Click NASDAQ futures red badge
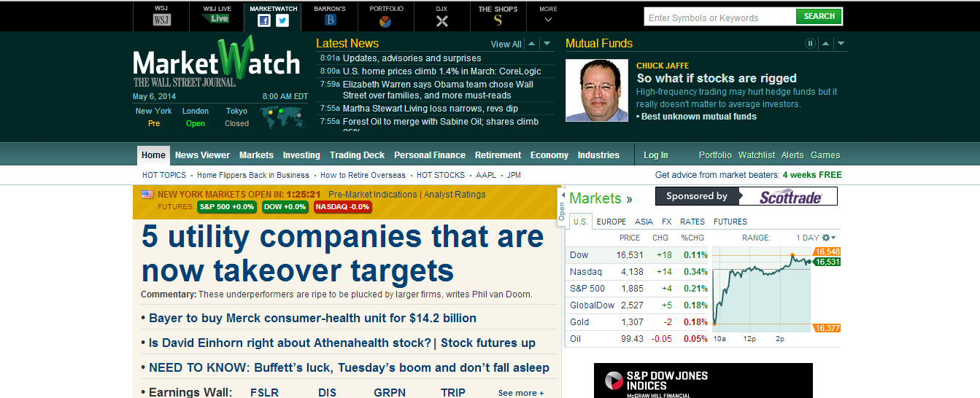Viewport: 980px width, 398px height. [x=342, y=207]
